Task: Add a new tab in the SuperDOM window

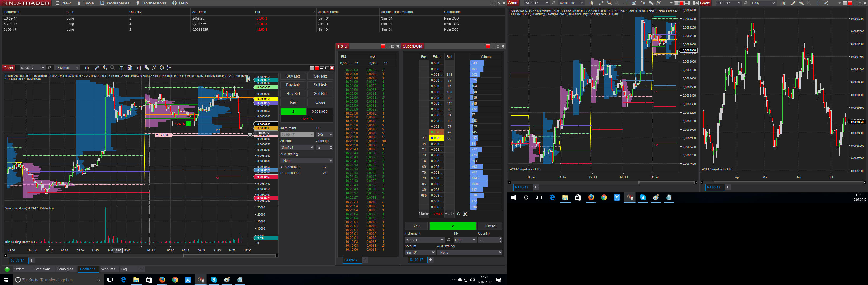Action: click(430, 260)
